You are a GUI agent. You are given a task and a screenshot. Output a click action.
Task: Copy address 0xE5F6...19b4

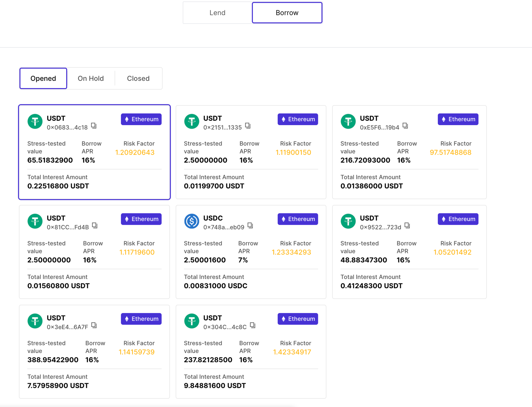[x=405, y=126]
